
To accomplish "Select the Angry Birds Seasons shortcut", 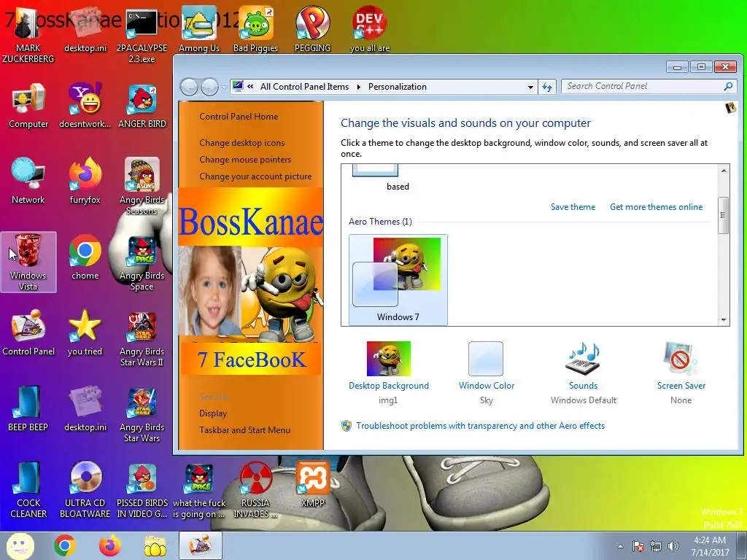I will point(142,186).
